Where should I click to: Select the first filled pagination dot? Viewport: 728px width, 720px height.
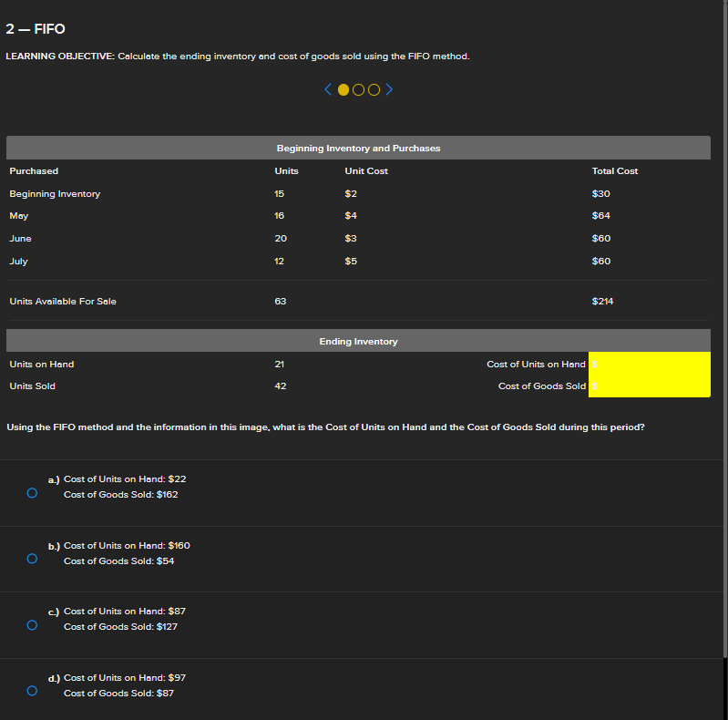[x=343, y=89]
